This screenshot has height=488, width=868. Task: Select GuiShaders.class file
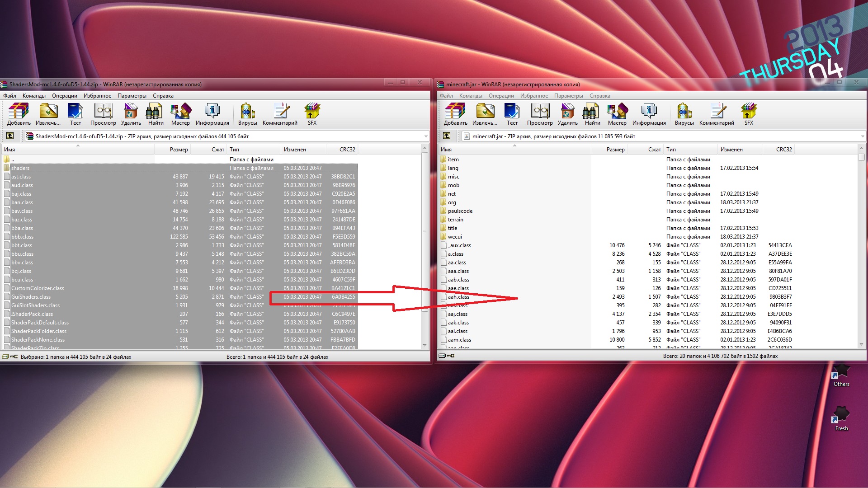point(179,297)
